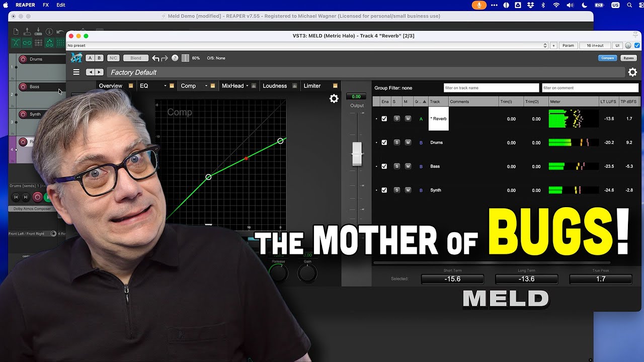Click REAPER open project icon
This screenshot has height=362, width=644.
27,32
